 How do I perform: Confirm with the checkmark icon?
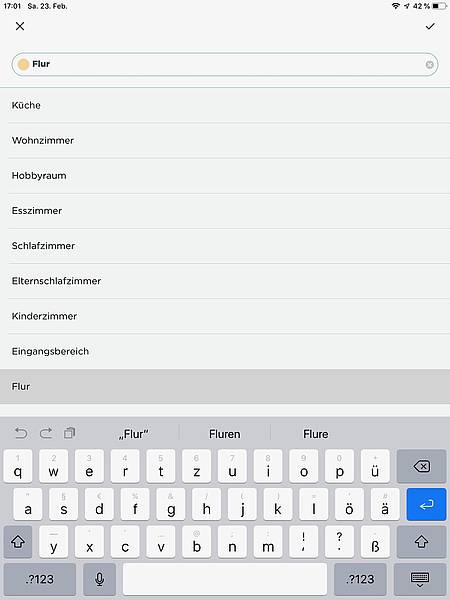coord(430,26)
